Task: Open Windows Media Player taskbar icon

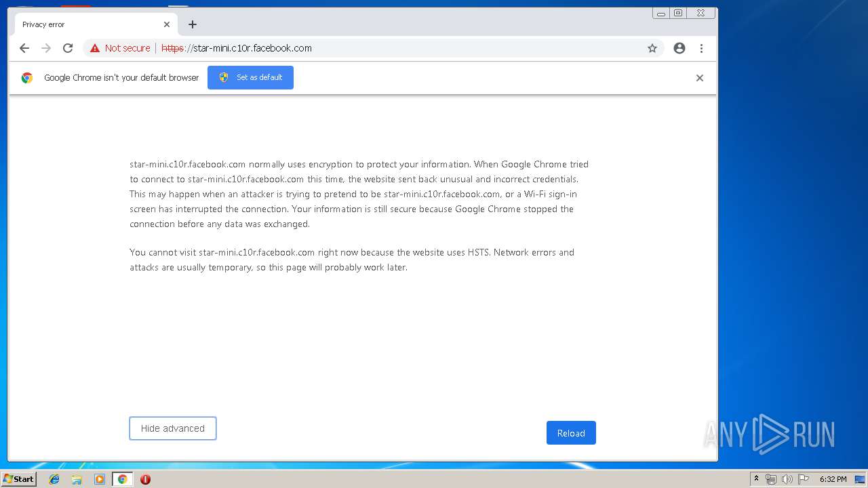Action: (x=100, y=479)
